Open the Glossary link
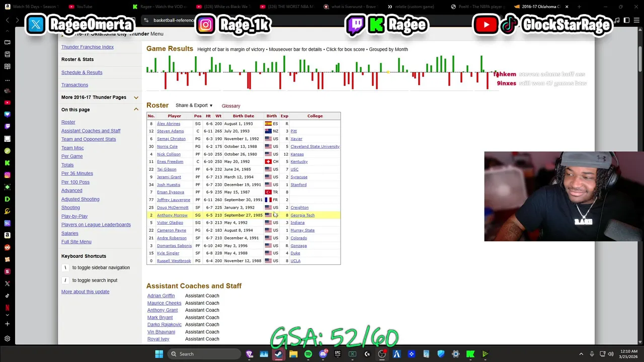The image size is (644, 362). pos(231,106)
